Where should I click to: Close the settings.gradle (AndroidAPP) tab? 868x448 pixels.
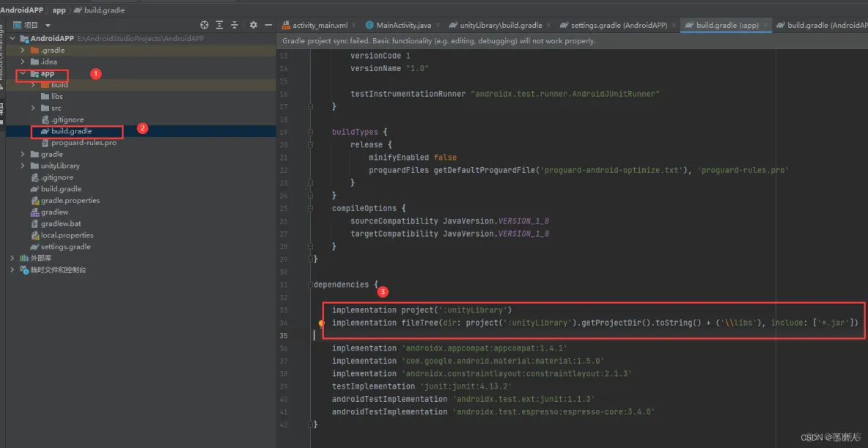pyautogui.click(x=673, y=26)
